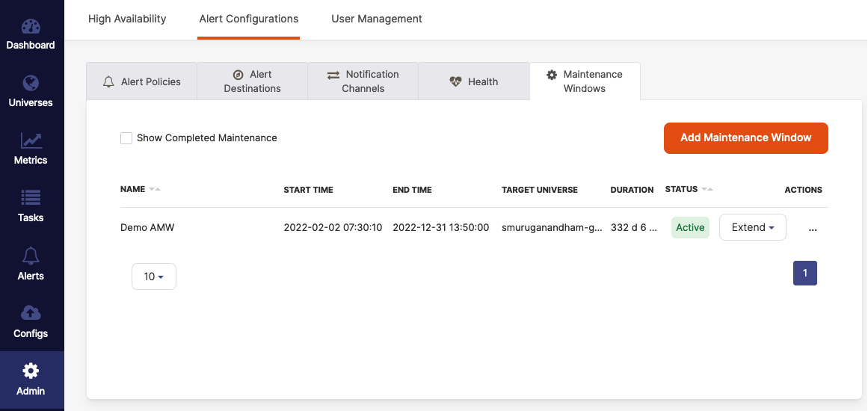Open the Notification Channels sub-tab
This screenshot has height=411, width=868.
(363, 81)
